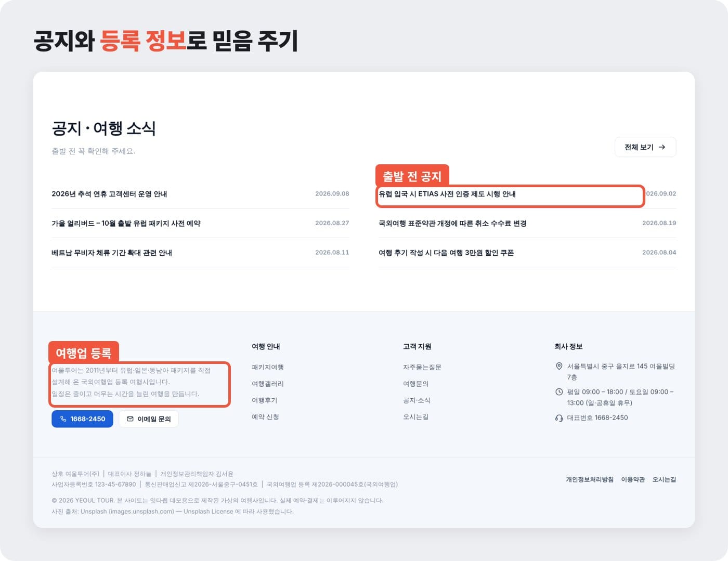
Task: Click 대표번호 1668-2450 text
Action: pos(597,418)
